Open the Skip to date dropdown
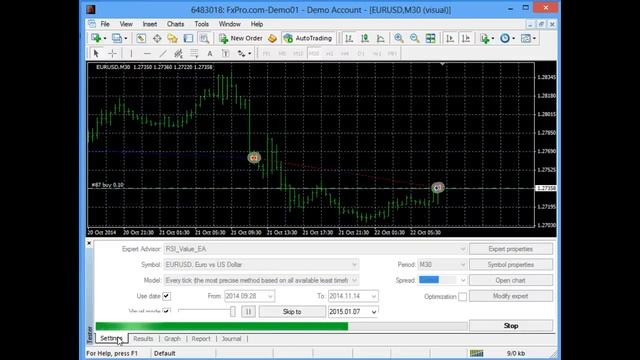Image resolution: width=640 pixels, height=360 pixels. click(373, 312)
